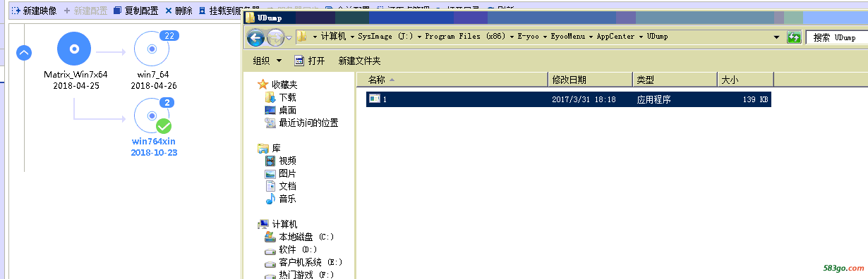The image size is (868, 279).
Task: Click the 视频 film strip icon
Action: (x=270, y=161)
